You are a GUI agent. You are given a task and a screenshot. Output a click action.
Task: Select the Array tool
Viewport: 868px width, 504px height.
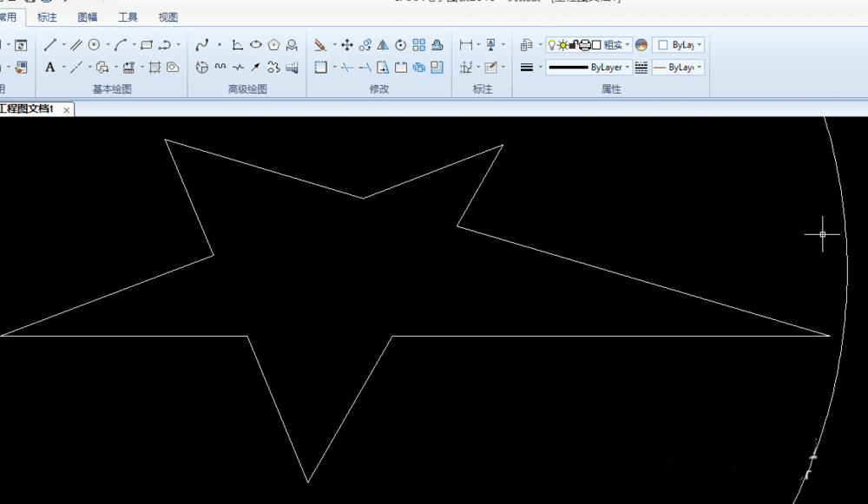419,45
